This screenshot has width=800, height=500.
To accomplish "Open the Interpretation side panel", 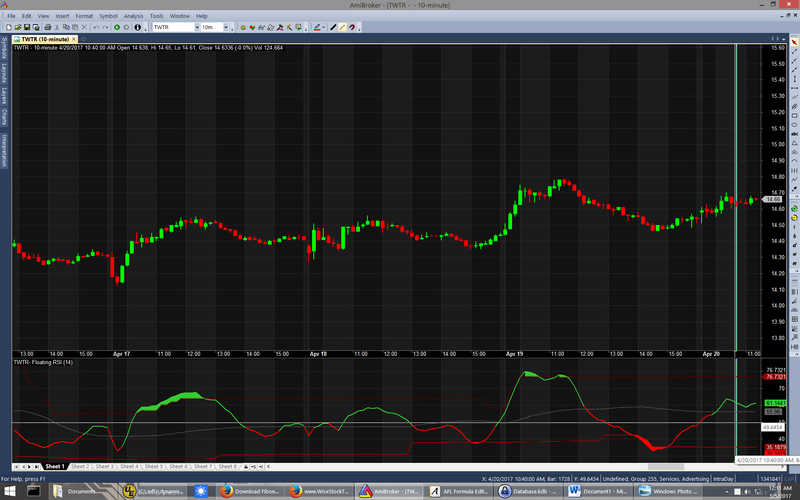I will pyautogui.click(x=4, y=151).
